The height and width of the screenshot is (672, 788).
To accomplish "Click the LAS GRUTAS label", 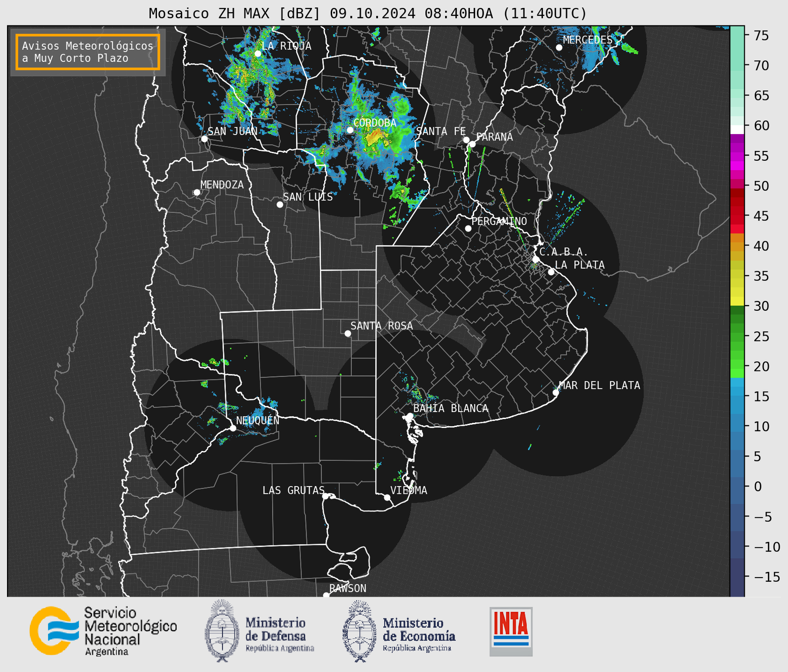I will (293, 490).
